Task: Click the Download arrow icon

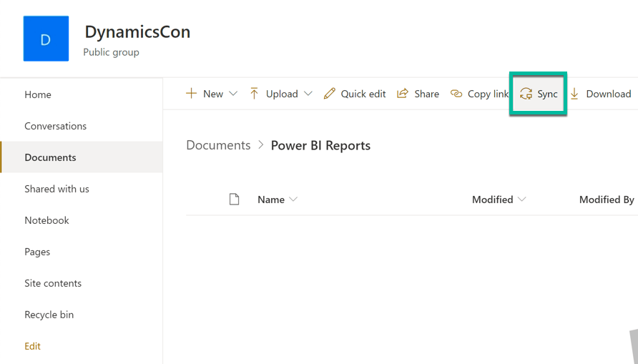Action: click(x=574, y=94)
